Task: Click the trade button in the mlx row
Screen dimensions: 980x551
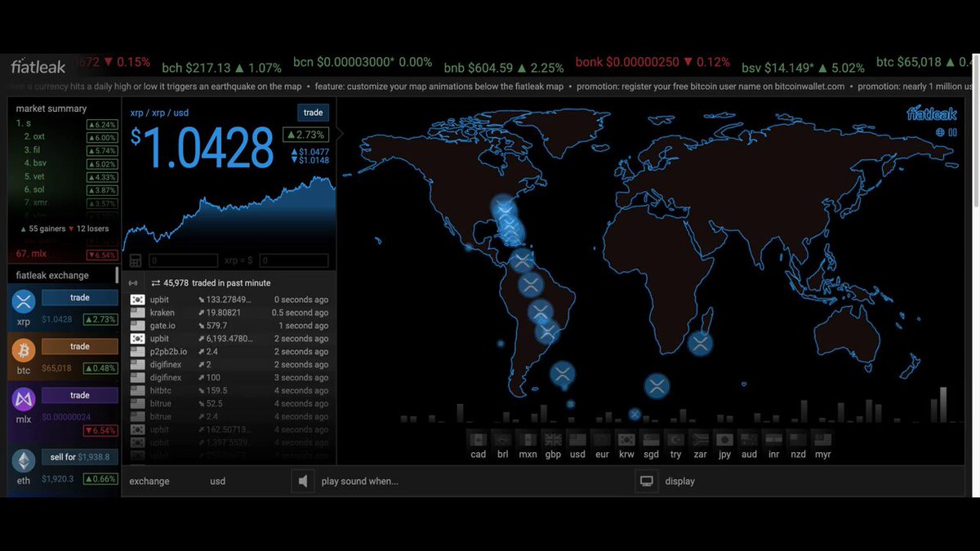Action: pos(79,396)
